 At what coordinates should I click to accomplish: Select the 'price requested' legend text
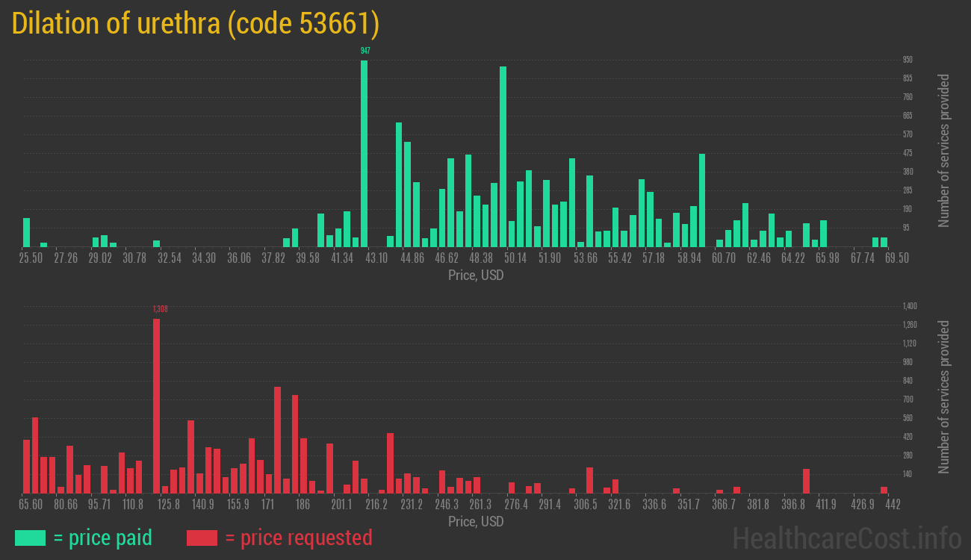pos(298,538)
